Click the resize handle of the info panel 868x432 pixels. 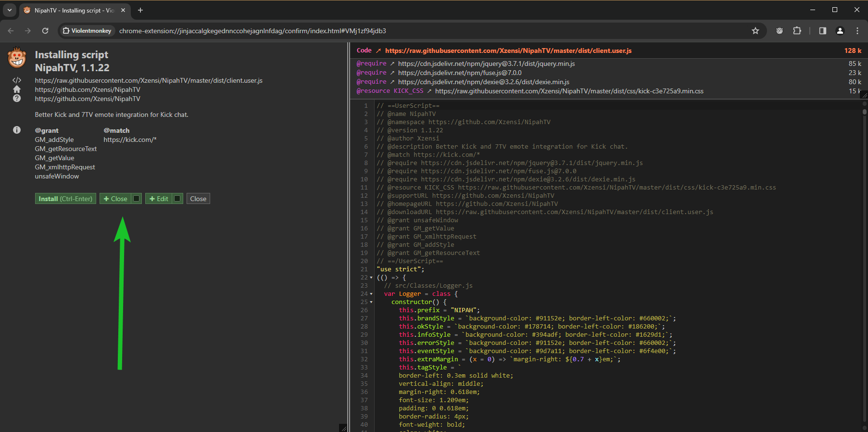click(x=343, y=428)
